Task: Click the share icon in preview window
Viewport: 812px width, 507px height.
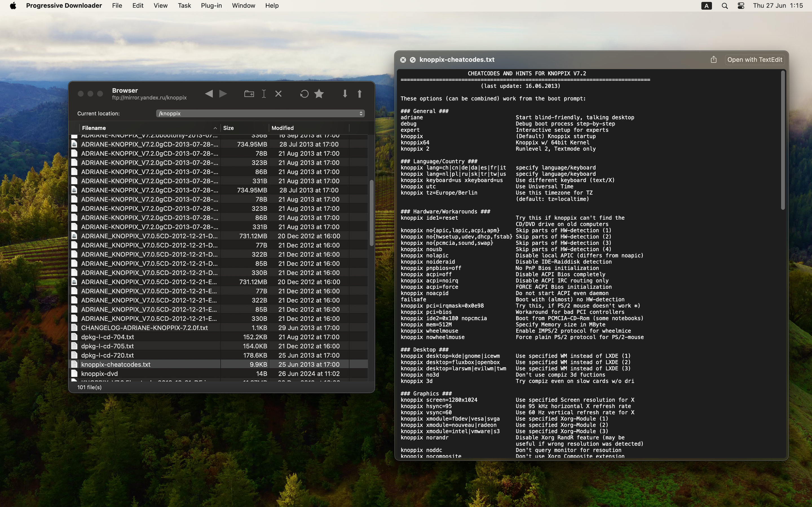Action: (713, 60)
